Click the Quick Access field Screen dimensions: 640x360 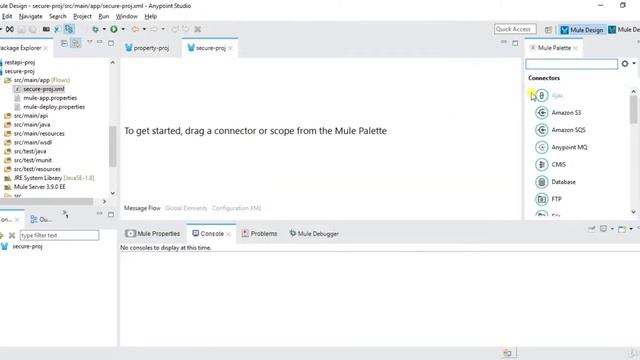tap(515, 29)
